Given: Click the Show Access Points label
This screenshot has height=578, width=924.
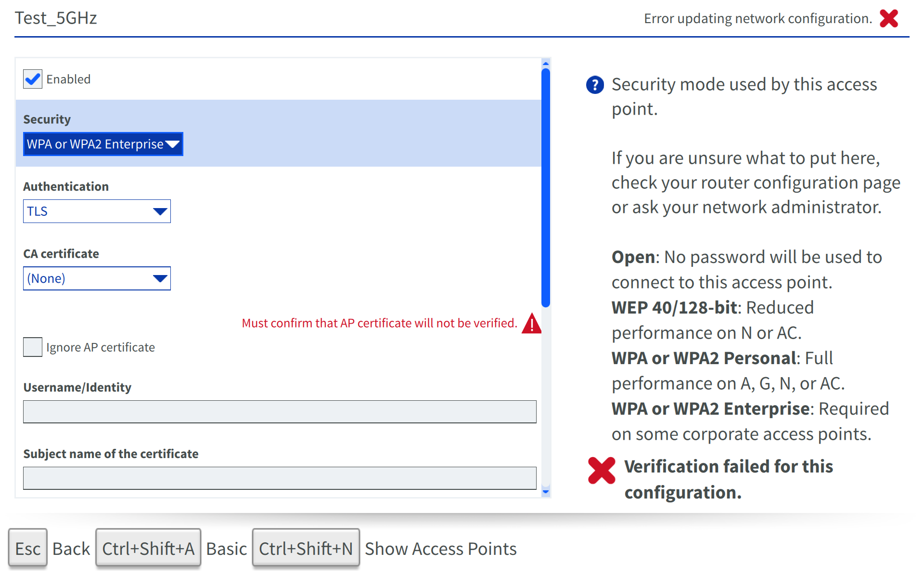Looking at the screenshot, I should (x=440, y=549).
